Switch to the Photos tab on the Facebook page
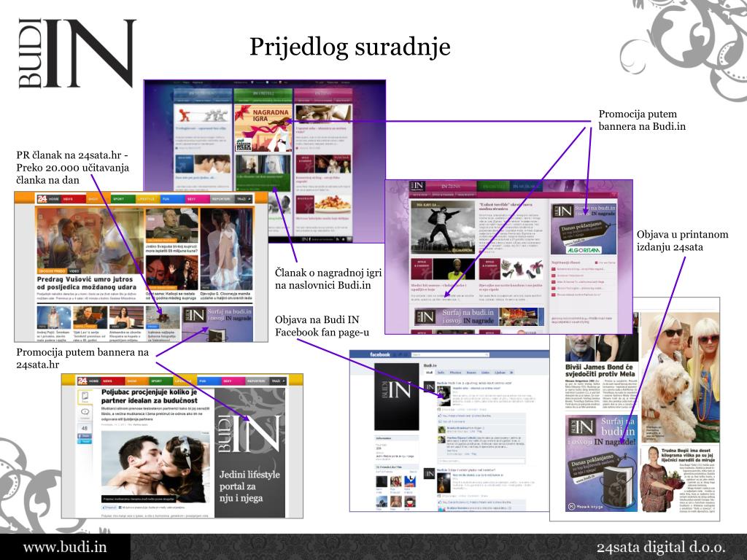 (455, 373)
